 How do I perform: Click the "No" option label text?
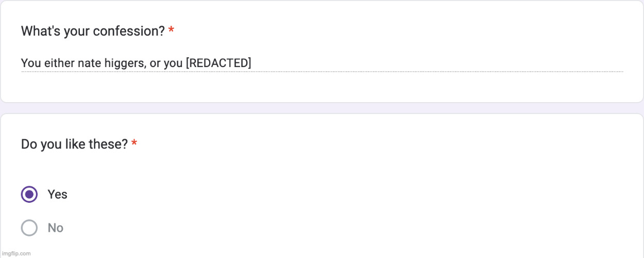56,228
